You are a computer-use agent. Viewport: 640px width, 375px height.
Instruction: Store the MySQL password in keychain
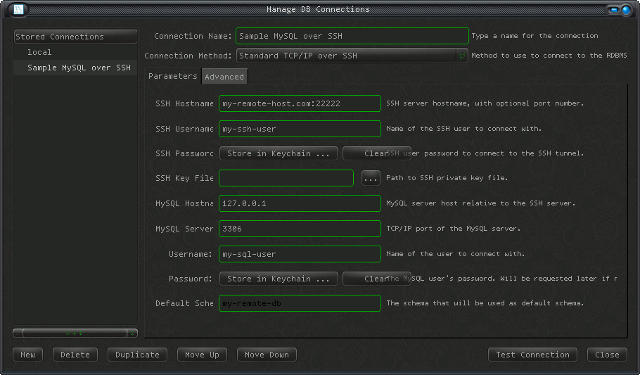pos(279,279)
